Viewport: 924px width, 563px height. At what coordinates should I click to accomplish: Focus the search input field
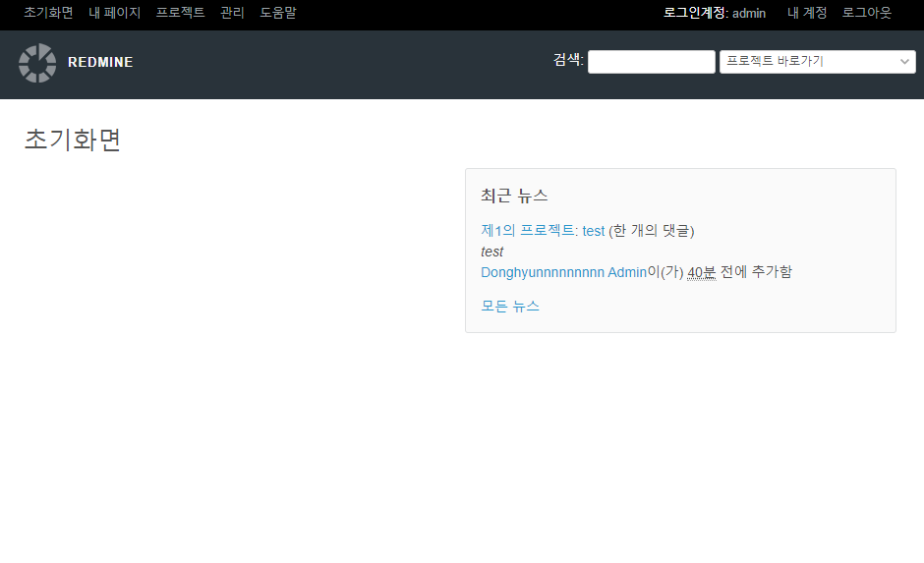click(x=651, y=62)
